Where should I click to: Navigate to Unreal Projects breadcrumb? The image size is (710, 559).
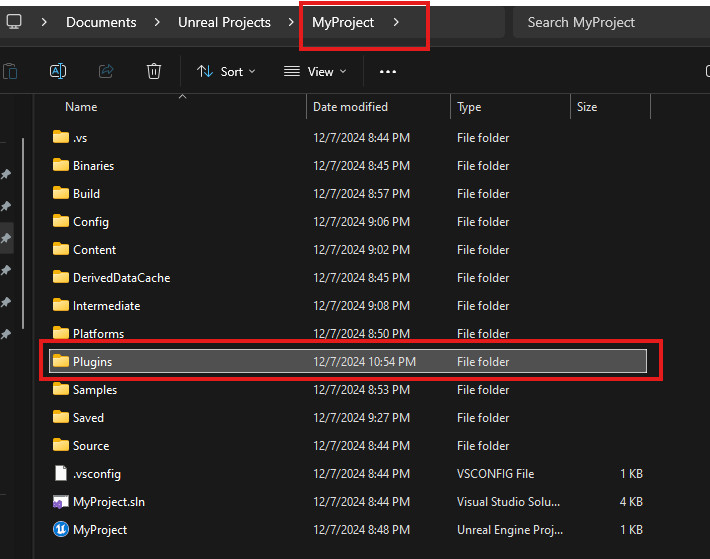224,22
